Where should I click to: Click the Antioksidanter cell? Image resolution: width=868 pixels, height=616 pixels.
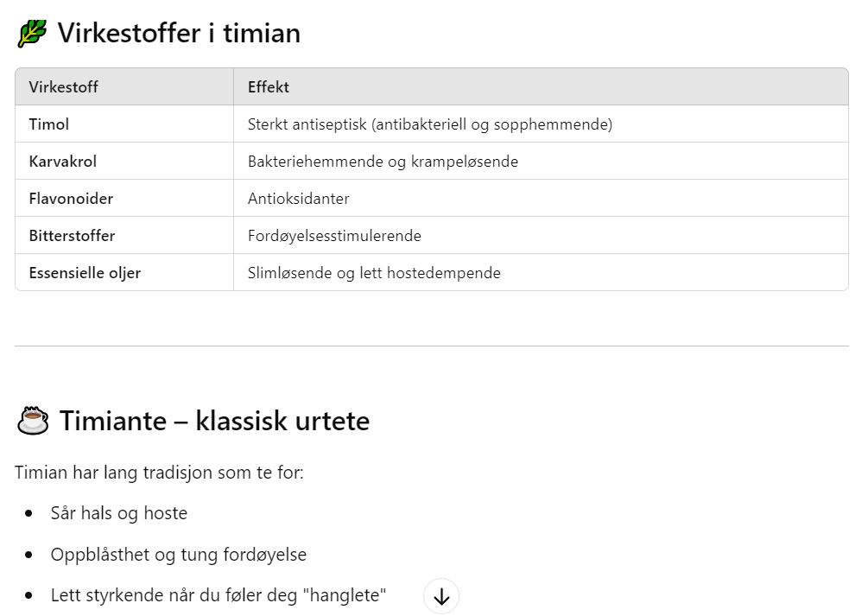[541, 199]
